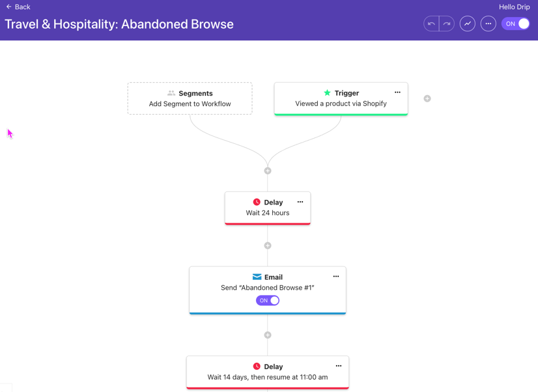Select 'Wait 24 hours' text
Image resolution: width=538 pixels, height=392 pixels.
(x=268, y=213)
